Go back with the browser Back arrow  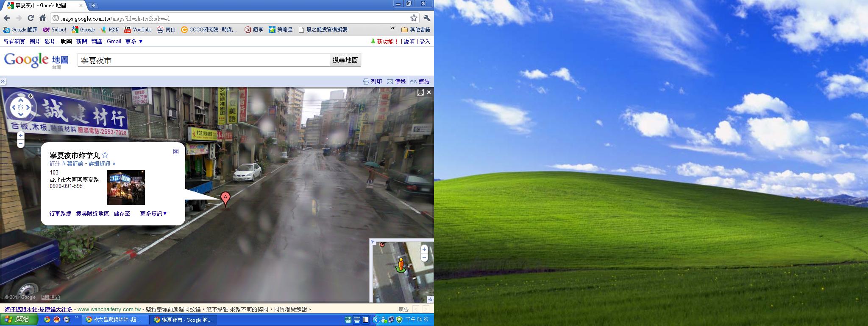click(x=7, y=18)
